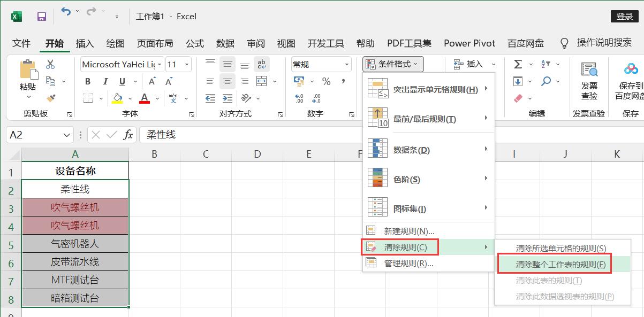The height and width of the screenshot is (317, 644).
Task: Toggle Italic formatting
Action: pos(105,81)
